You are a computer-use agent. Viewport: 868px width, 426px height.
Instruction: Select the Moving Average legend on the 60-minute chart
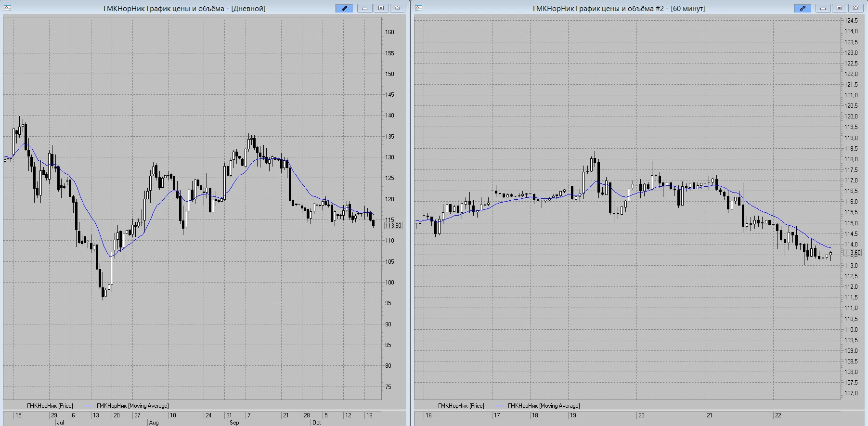pyautogui.click(x=538, y=406)
